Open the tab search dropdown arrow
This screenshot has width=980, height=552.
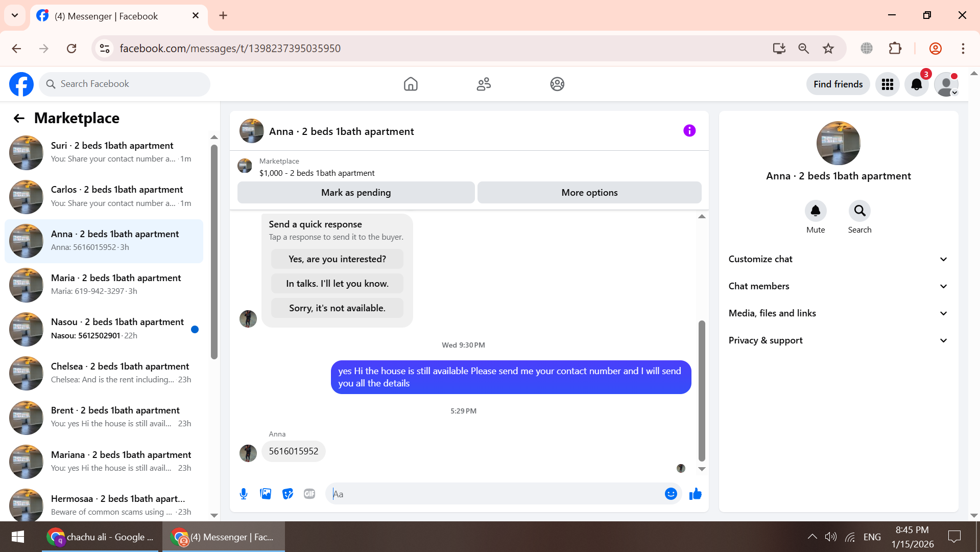(15, 15)
